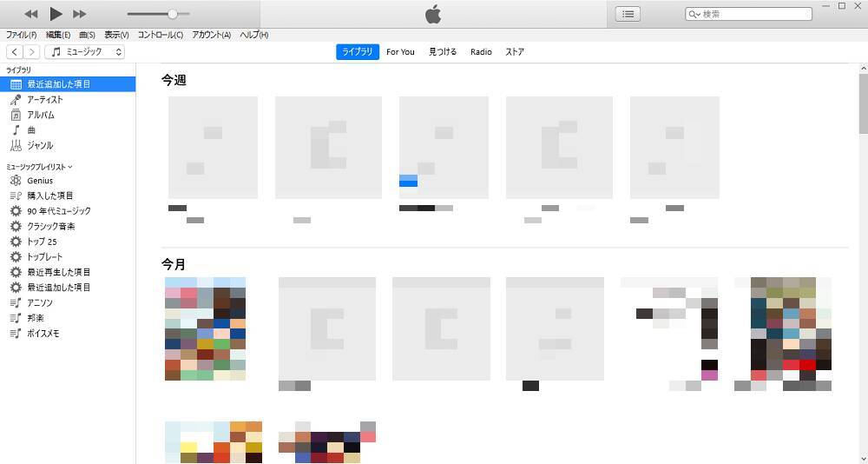
Task: Open the list view icon beside search
Action: point(628,14)
